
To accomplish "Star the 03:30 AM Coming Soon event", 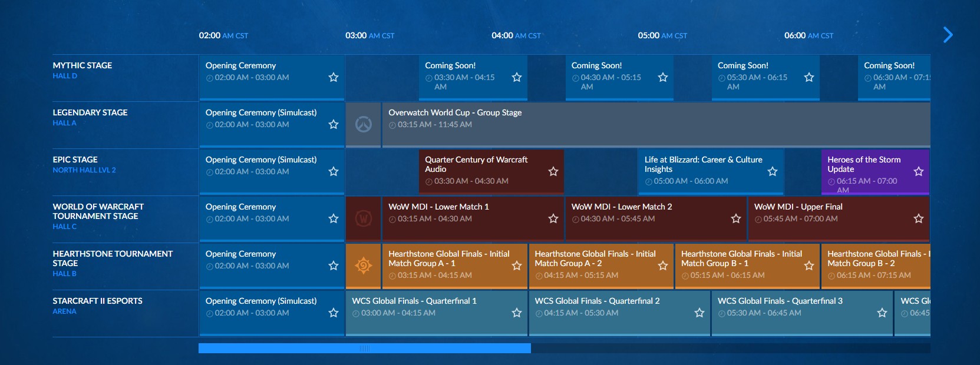I will [517, 77].
